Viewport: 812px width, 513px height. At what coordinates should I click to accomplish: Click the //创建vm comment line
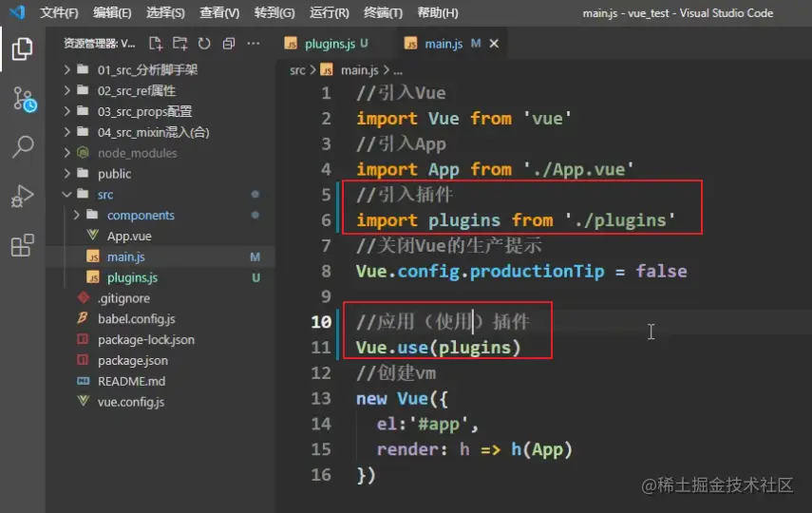click(x=396, y=373)
